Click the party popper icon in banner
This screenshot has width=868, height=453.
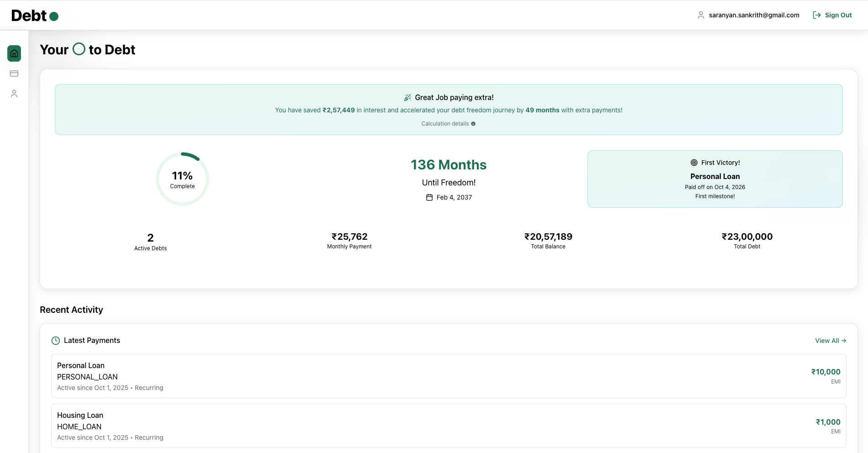click(408, 98)
